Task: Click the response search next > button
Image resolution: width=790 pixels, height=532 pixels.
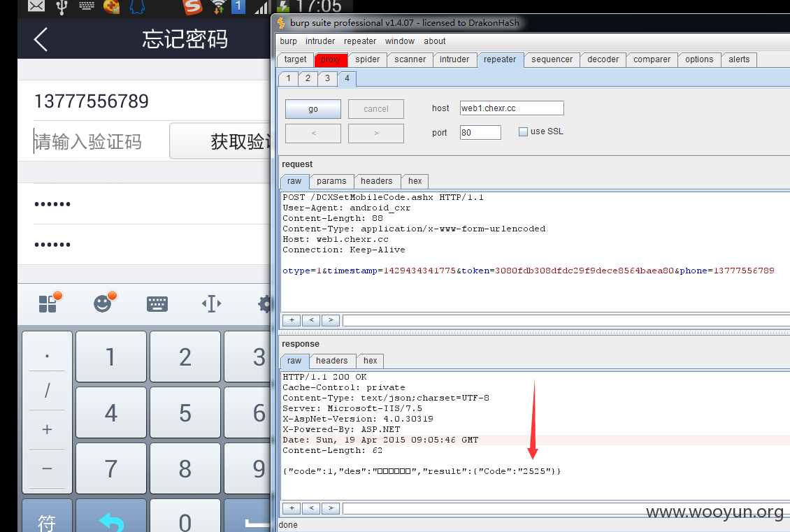Action: click(331, 508)
